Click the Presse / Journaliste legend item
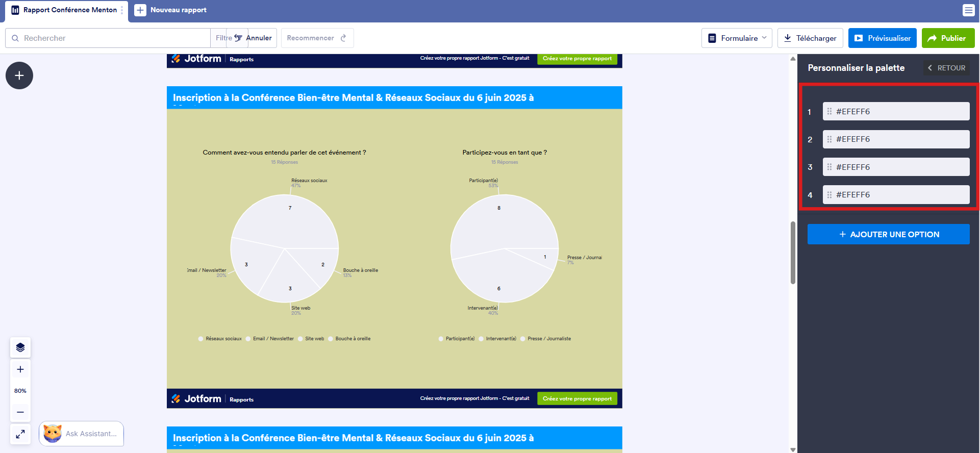980x453 pixels. click(x=546, y=339)
